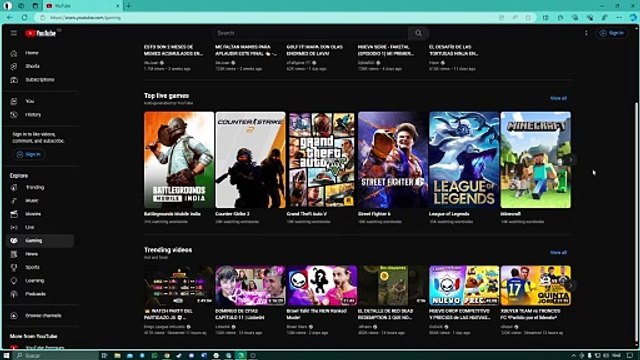The width and height of the screenshot is (640, 360).
Task: Click the browser reload button
Action: [x=24, y=18]
